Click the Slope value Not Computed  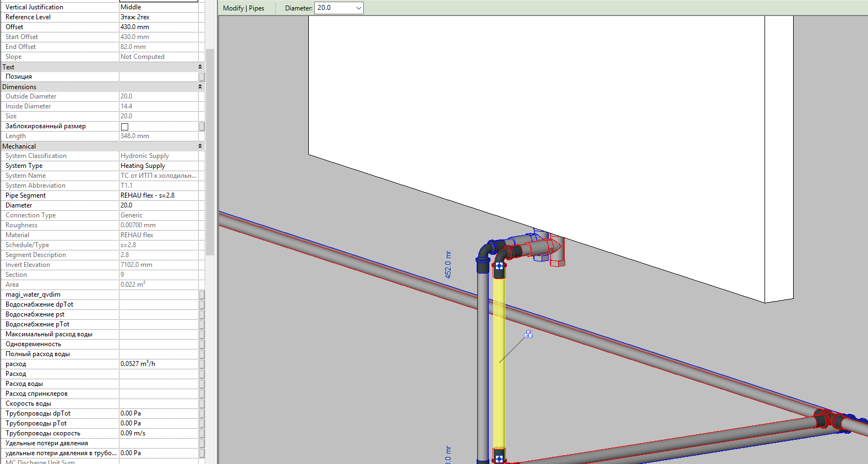(159, 57)
